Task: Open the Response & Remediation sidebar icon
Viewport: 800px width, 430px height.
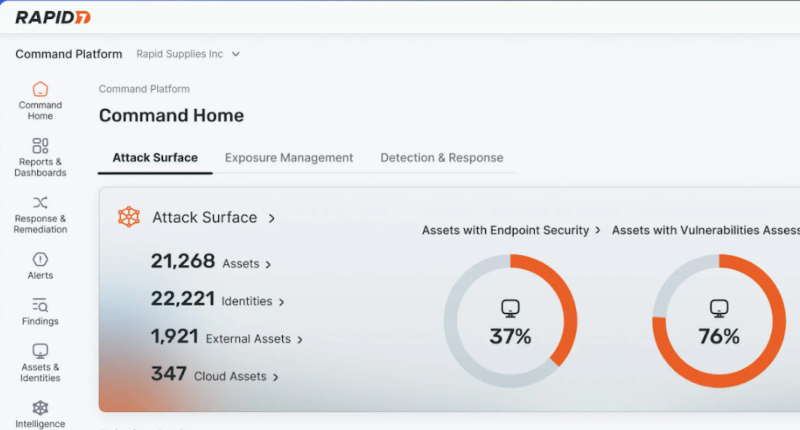Action: (x=40, y=203)
